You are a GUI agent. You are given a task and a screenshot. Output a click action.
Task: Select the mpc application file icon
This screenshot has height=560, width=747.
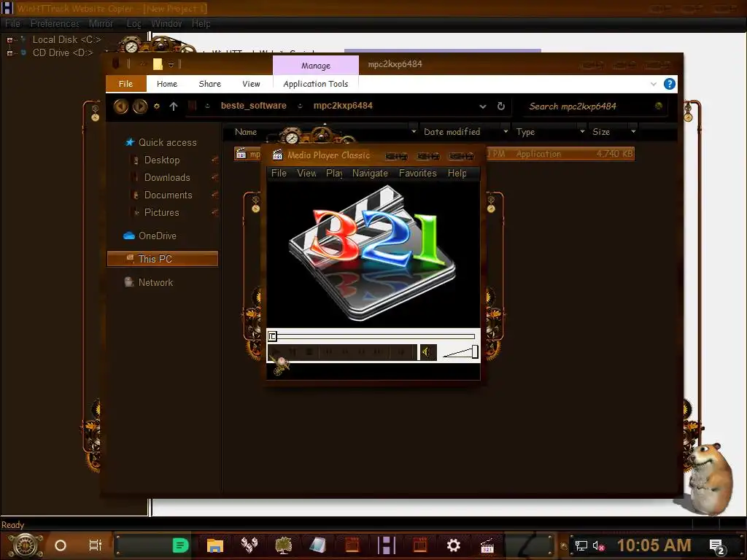pos(241,154)
